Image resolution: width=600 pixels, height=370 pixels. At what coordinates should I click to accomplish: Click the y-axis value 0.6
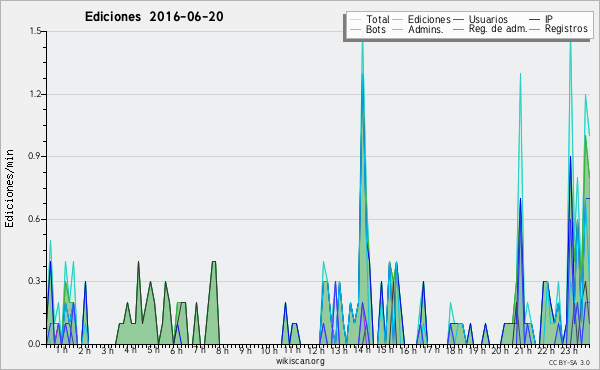pos(35,219)
